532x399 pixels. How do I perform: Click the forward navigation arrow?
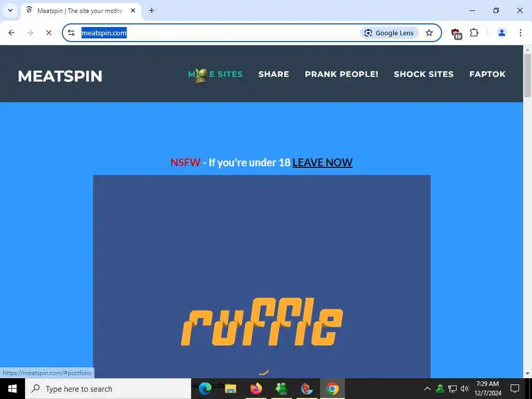[x=30, y=33]
